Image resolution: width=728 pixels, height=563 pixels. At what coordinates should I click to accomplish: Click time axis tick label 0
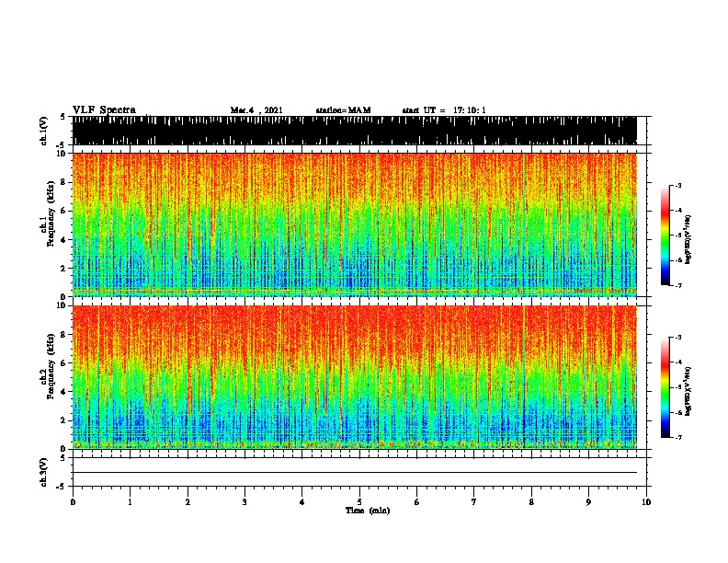pos(73,502)
